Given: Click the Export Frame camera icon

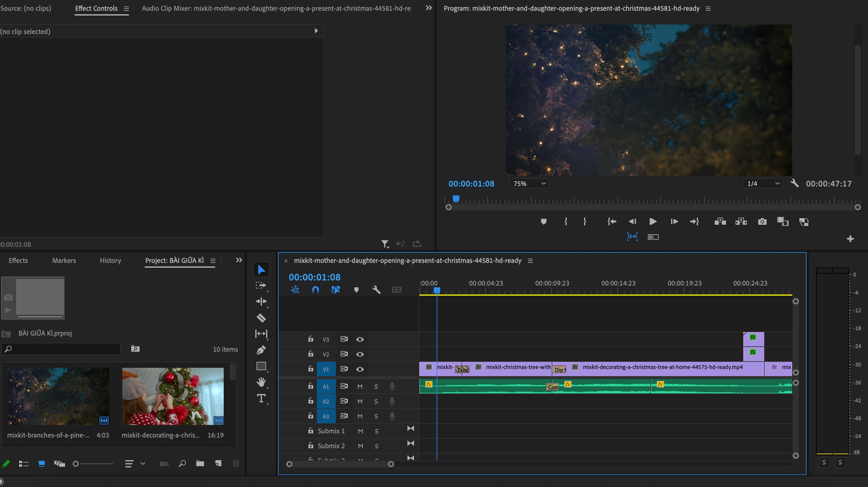Looking at the screenshot, I should [762, 222].
